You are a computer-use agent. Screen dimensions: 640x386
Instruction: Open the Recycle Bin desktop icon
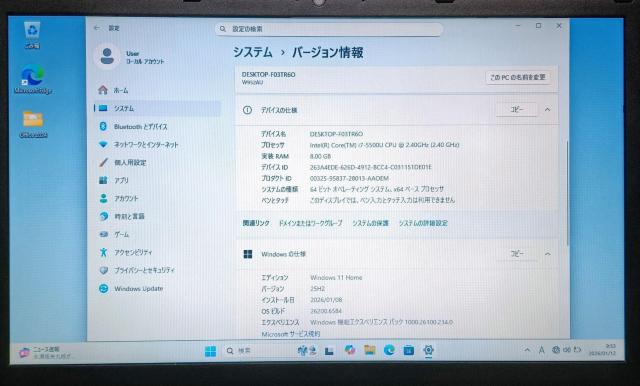(x=32, y=35)
